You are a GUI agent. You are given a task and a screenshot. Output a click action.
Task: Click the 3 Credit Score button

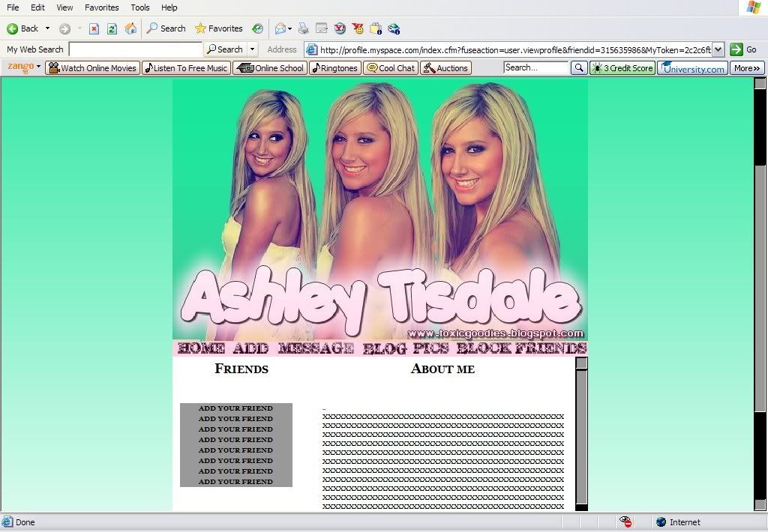click(x=622, y=68)
